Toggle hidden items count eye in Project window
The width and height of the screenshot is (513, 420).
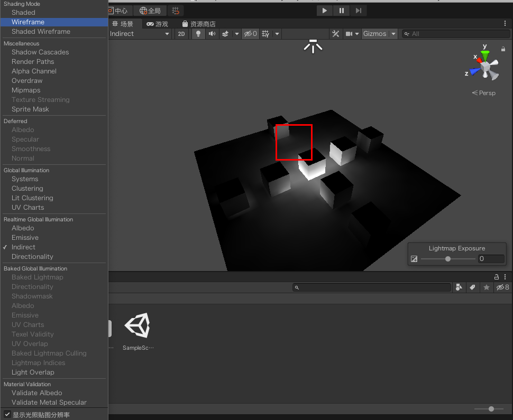point(502,287)
